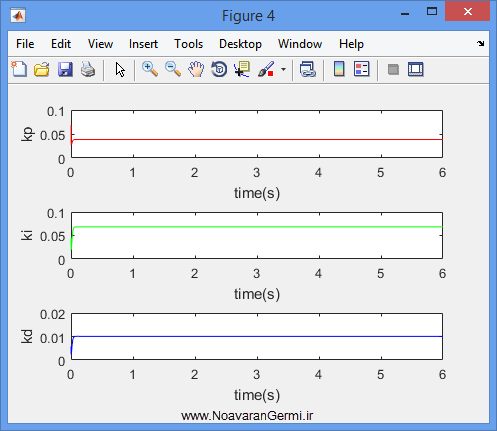Maximize the Figure 4 window
Image resolution: width=497 pixels, height=431 pixels.
click(432, 12)
